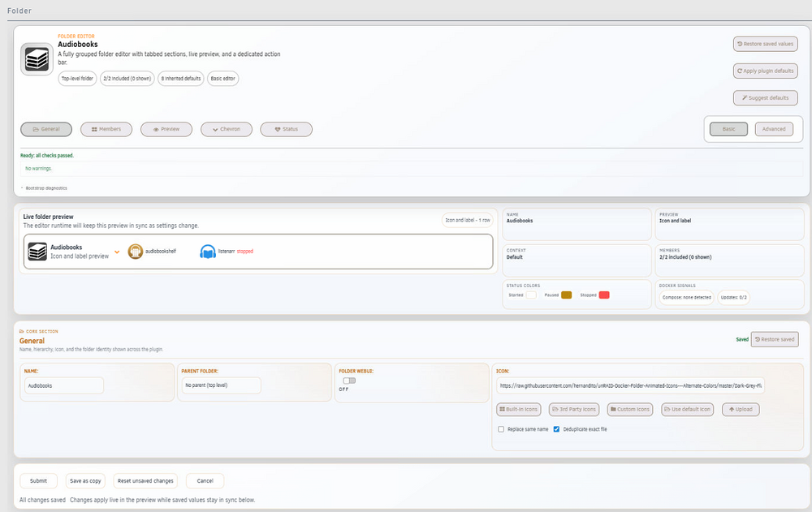Viewport: 812px width, 512px height.
Task: Click the Name input field
Action: coord(64,385)
